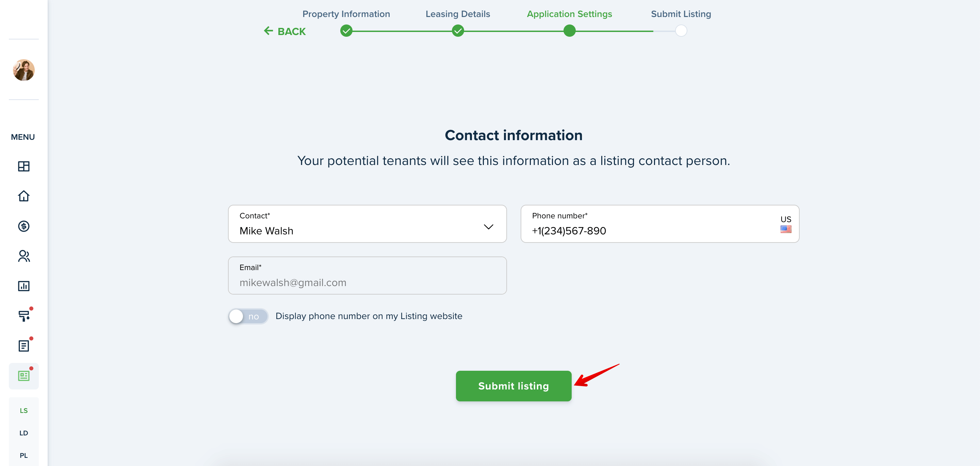Select the listings newspaper icon
Viewport: 980px width, 466px height.
tap(23, 376)
